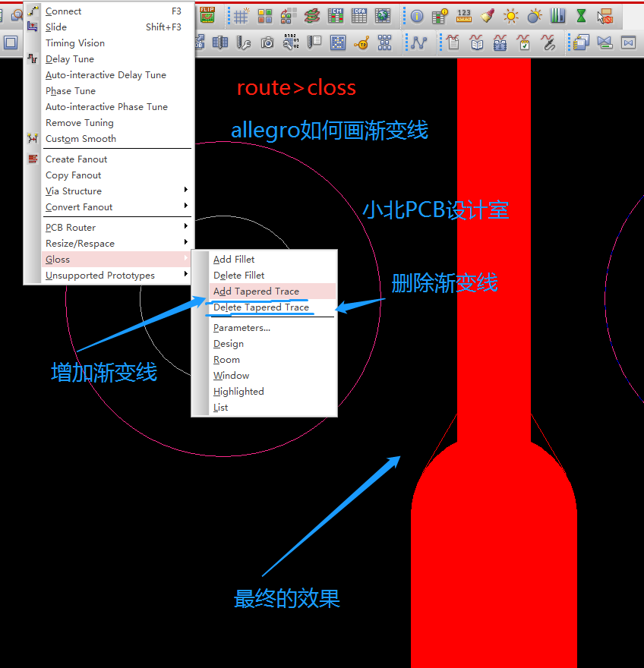Click the waveform with probe icon

tap(548, 43)
